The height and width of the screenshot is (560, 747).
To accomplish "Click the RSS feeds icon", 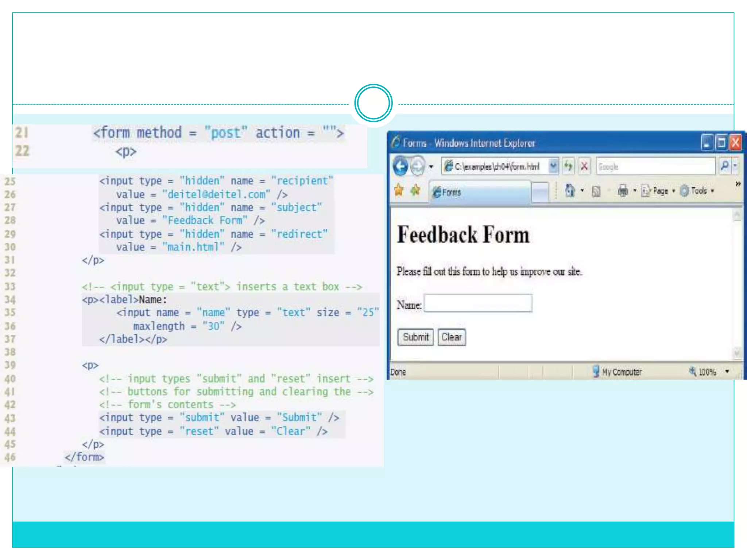I will [x=596, y=191].
